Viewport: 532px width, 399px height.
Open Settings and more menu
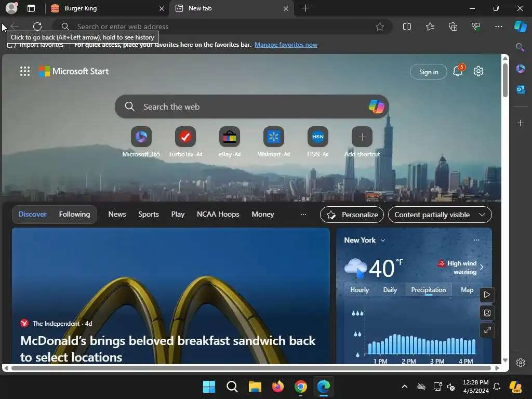498,26
